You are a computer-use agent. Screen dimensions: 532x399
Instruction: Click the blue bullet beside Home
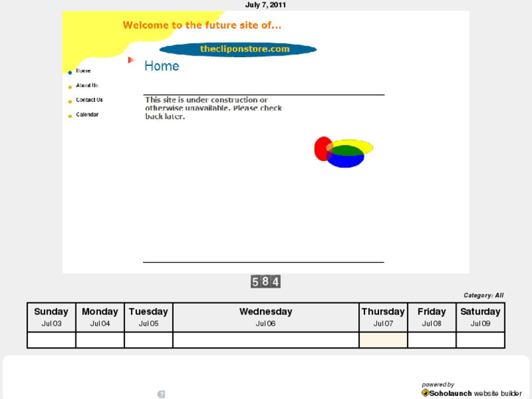(70, 72)
